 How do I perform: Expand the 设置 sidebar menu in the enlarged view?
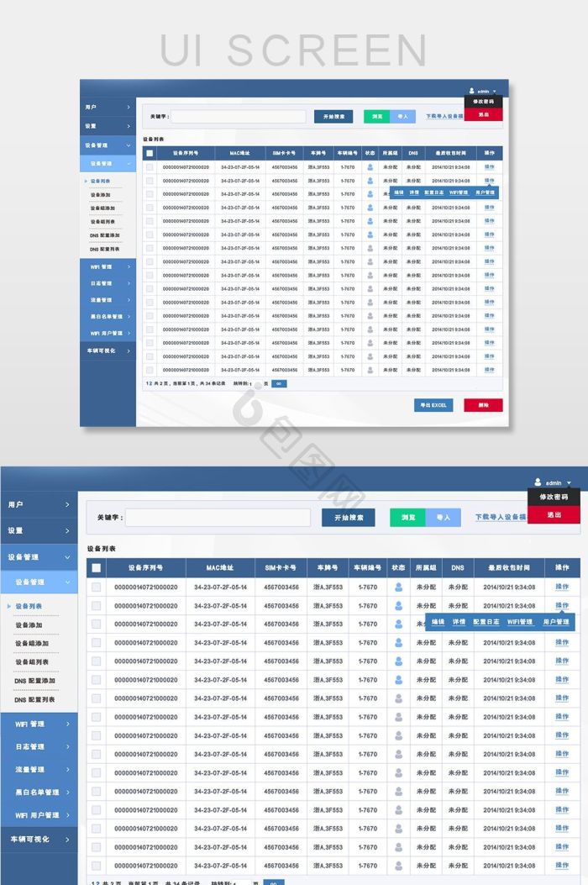click(39, 530)
